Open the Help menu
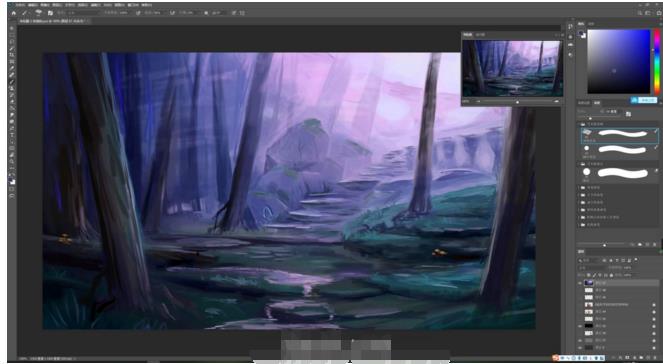Screen dimensions: 663x364 point(147,5)
